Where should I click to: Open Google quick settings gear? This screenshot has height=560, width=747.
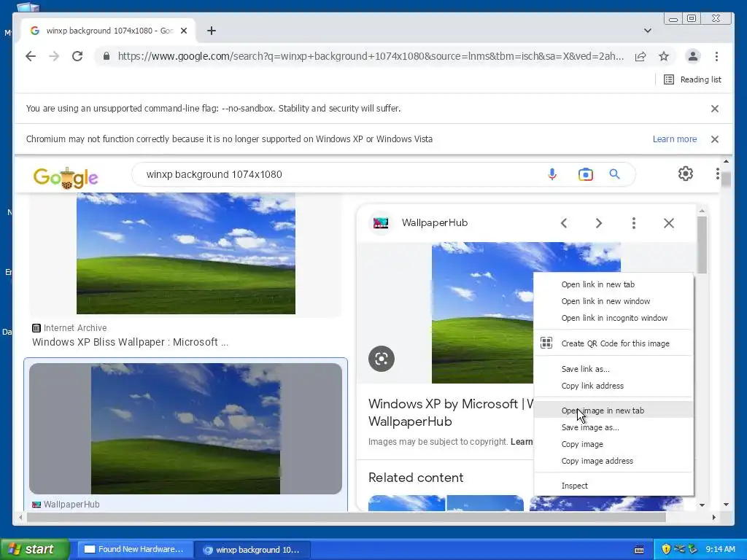tap(686, 174)
